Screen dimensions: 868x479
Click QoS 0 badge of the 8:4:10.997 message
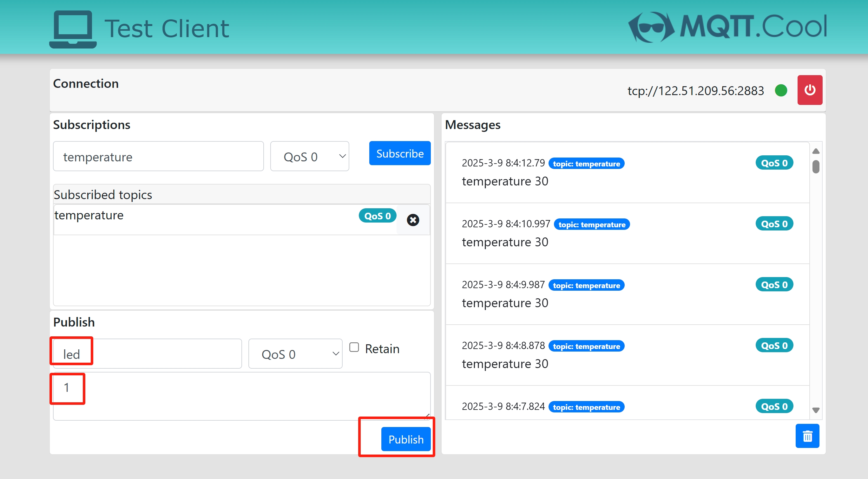[x=774, y=224]
